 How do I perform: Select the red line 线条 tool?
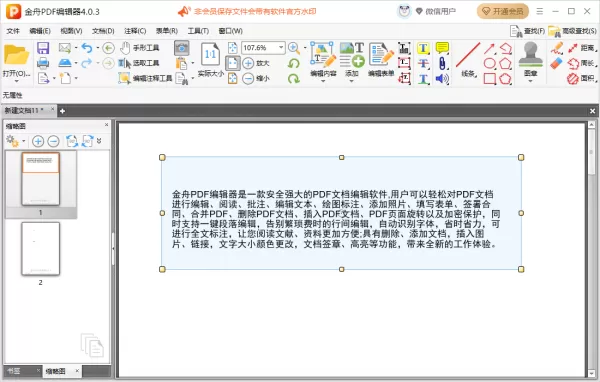click(x=468, y=59)
